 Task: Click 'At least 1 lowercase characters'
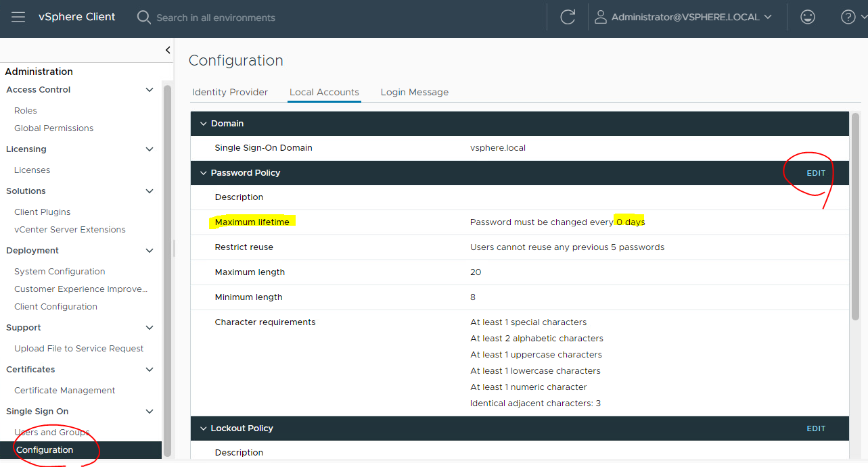535,371
